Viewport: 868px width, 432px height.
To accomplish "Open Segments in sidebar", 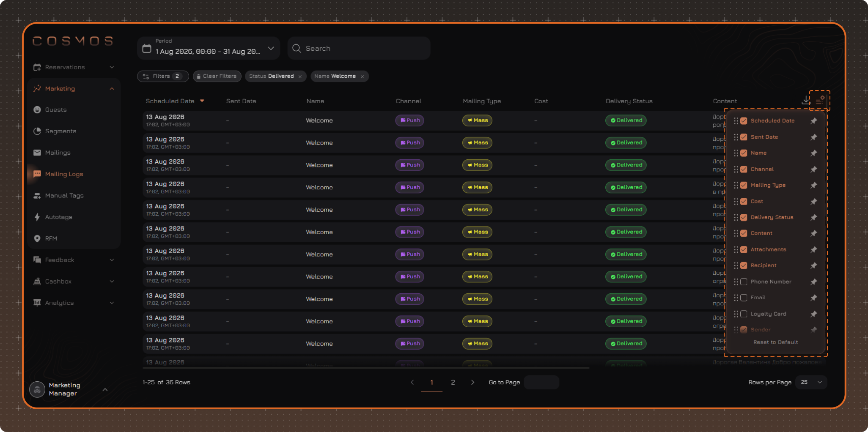I will [60, 131].
